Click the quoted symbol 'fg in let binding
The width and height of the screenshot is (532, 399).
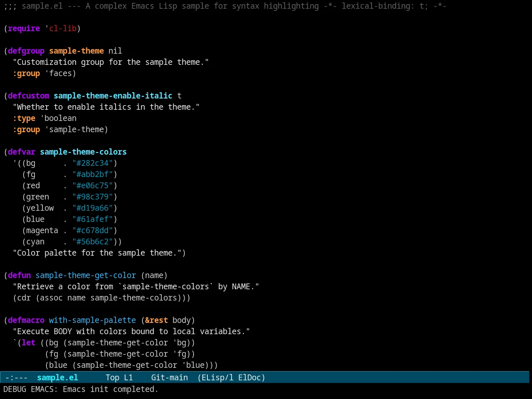pos(180,354)
